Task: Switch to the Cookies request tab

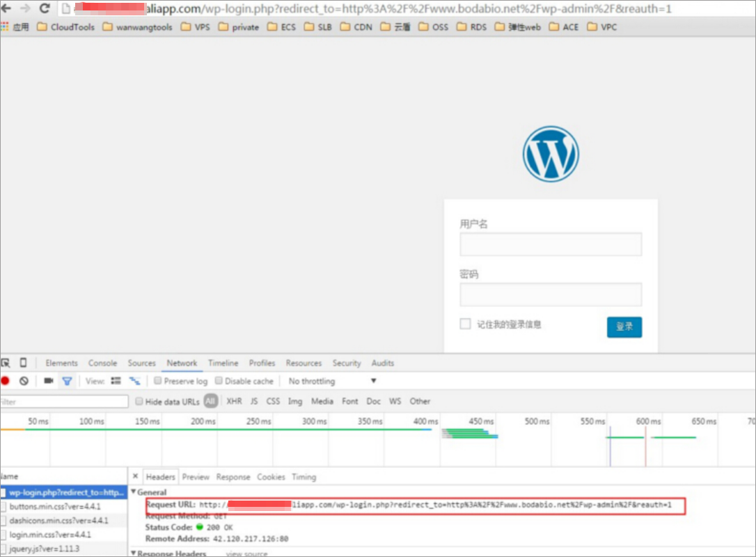Action: [271, 477]
